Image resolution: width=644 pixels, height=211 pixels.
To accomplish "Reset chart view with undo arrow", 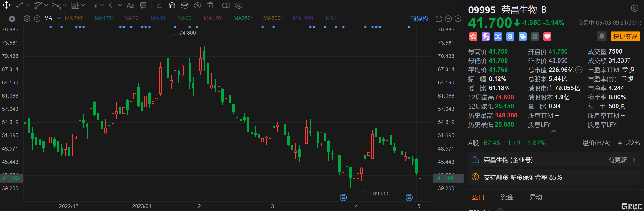I will [439, 19].
